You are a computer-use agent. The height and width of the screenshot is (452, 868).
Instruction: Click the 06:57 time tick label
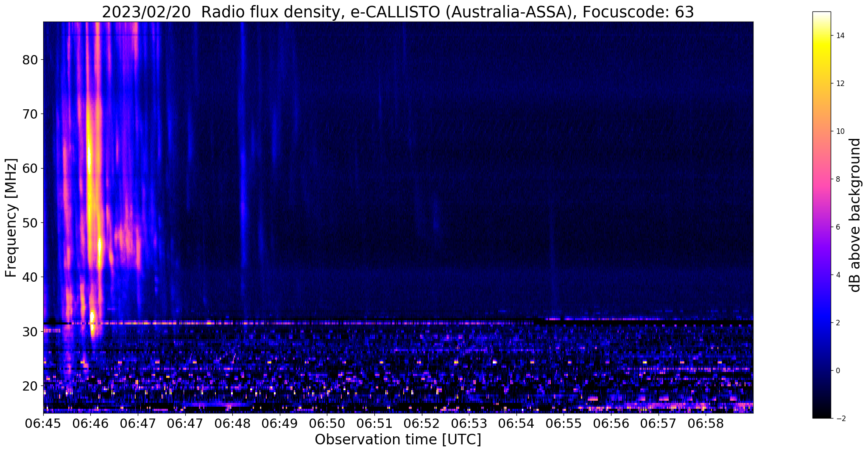(x=658, y=423)
